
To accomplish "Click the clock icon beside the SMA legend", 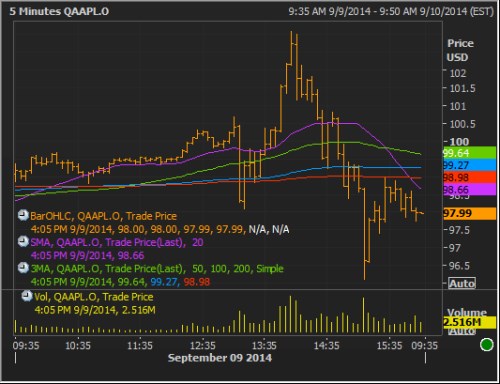I will pyautogui.click(x=23, y=242).
